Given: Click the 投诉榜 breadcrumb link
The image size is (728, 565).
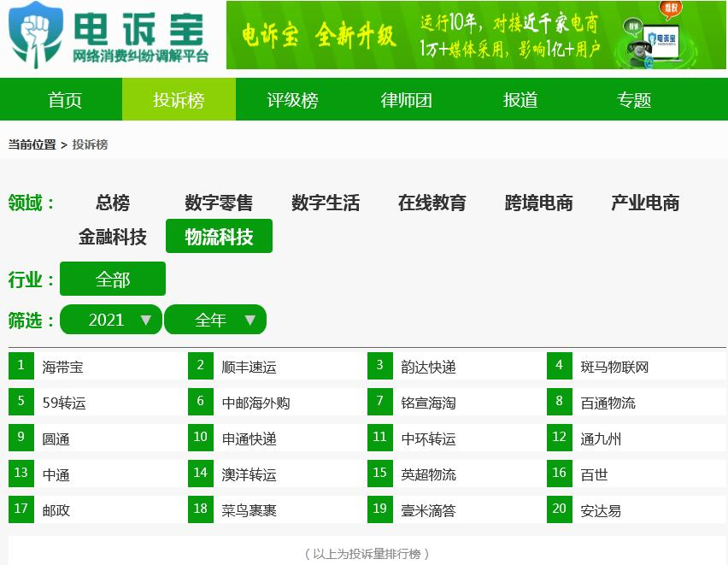Looking at the screenshot, I should coord(90,144).
